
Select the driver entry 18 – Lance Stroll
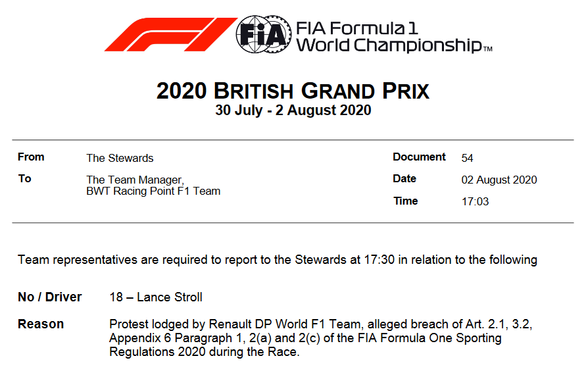coord(156,297)
